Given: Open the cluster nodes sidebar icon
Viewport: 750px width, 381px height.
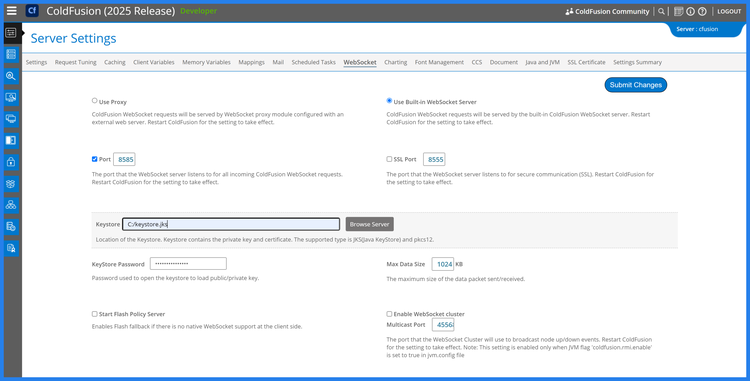Looking at the screenshot, I should click(11, 205).
